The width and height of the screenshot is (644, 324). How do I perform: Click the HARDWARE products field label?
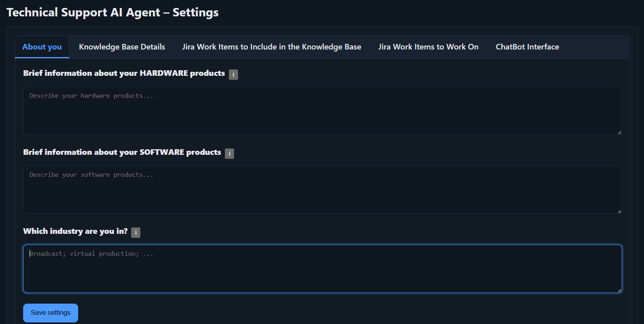tap(124, 73)
